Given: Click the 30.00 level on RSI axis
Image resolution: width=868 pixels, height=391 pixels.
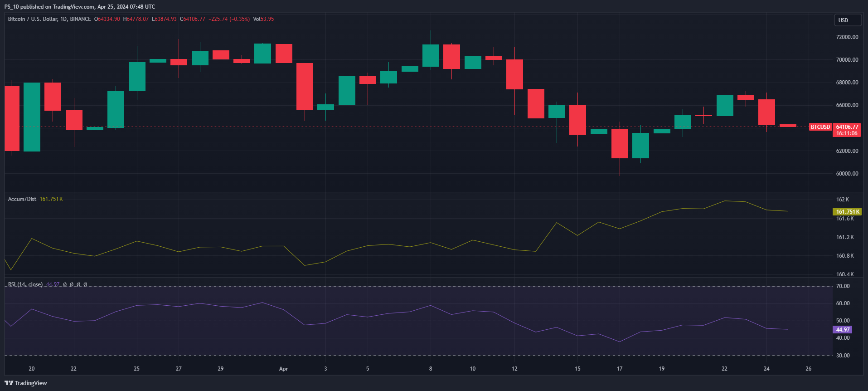Looking at the screenshot, I should click(843, 356).
